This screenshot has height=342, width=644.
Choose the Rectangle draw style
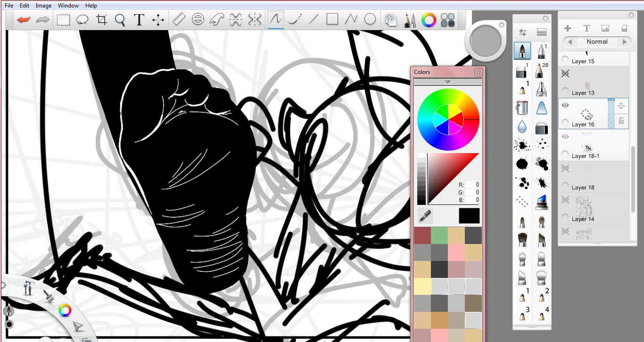(x=332, y=19)
